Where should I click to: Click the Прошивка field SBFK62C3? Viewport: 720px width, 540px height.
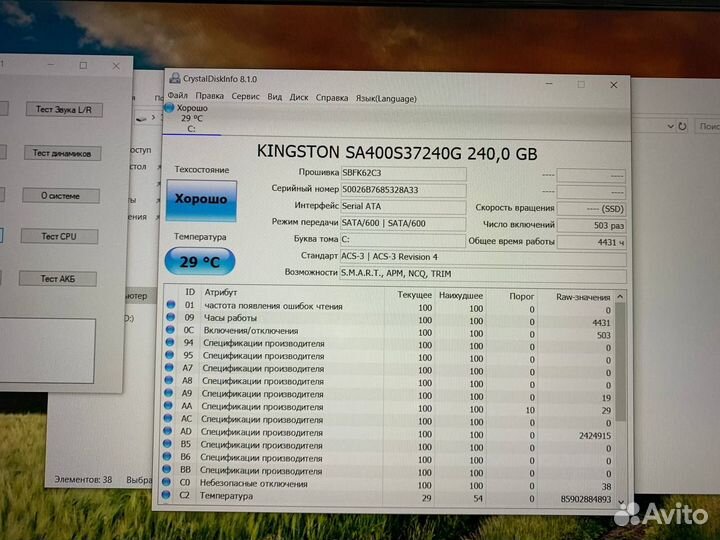click(x=403, y=173)
